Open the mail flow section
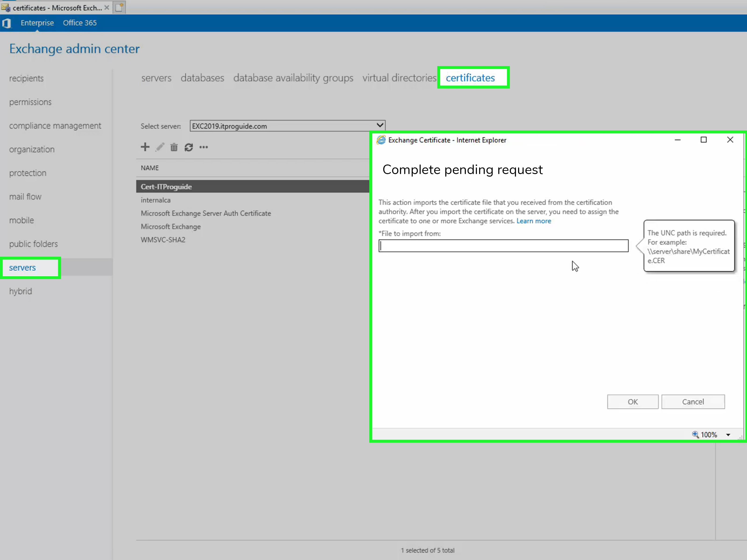The width and height of the screenshot is (747, 560). (x=25, y=196)
